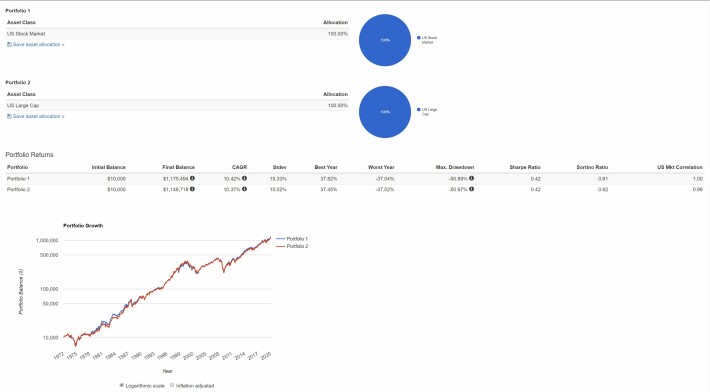
Task: Click info icon beside Portfolio 2 CAGR
Action: coord(245,189)
